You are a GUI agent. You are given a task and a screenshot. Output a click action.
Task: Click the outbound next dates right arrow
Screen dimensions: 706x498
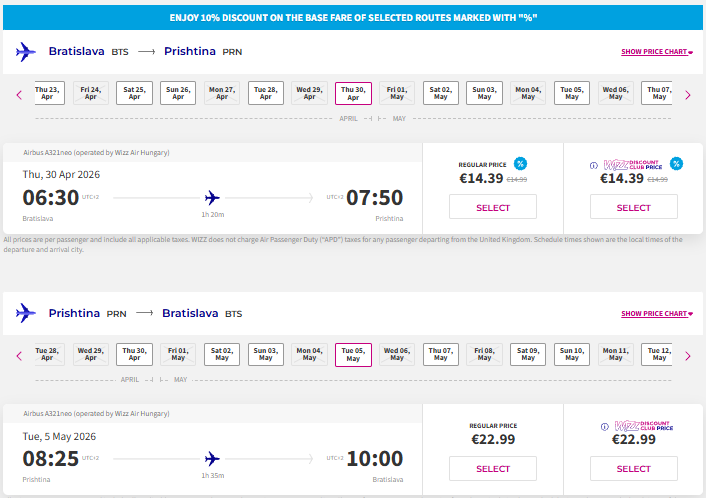click(688, 95)
